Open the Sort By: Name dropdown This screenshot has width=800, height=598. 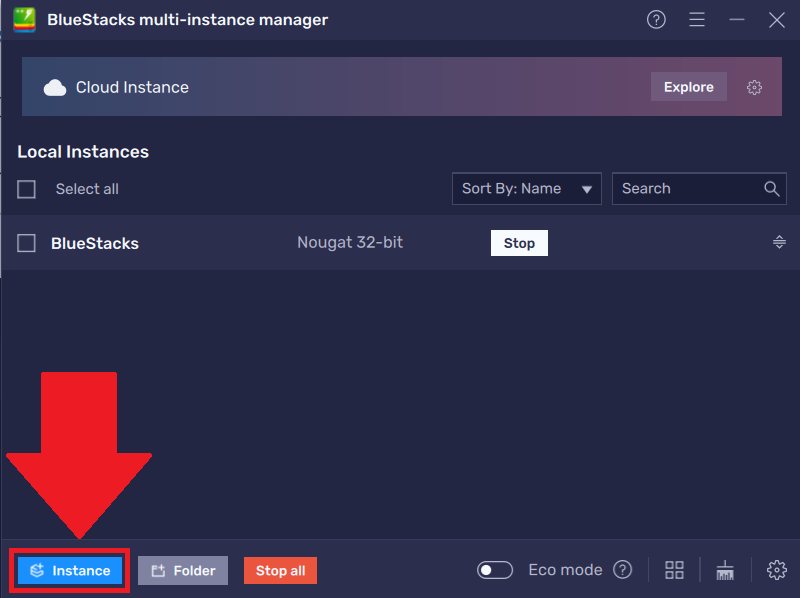tap(527, 189)
